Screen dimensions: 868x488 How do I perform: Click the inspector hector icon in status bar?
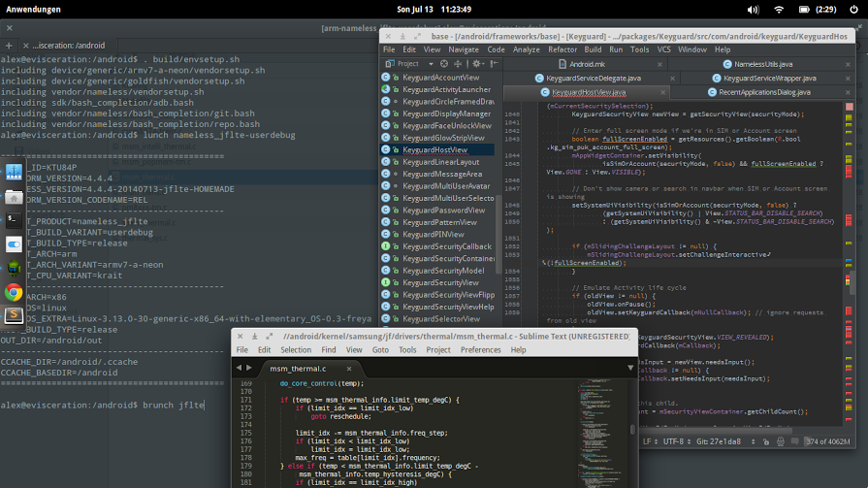click(781, 442)
